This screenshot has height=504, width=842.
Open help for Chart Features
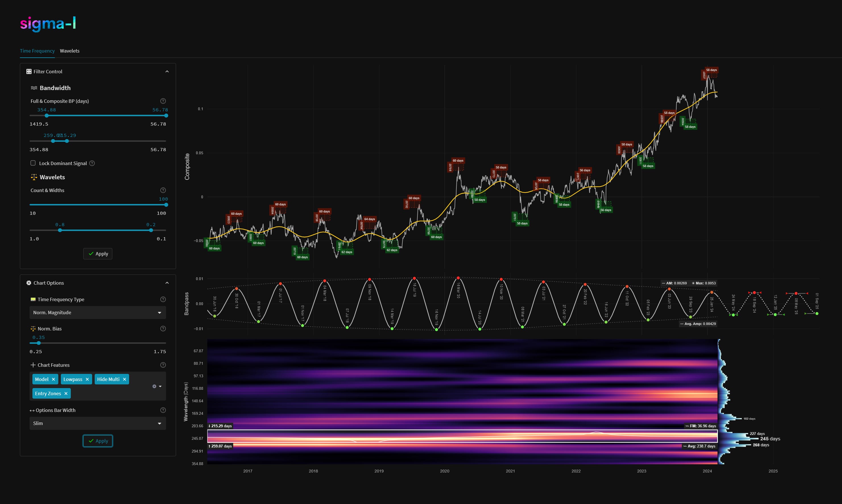click(163, 365)
